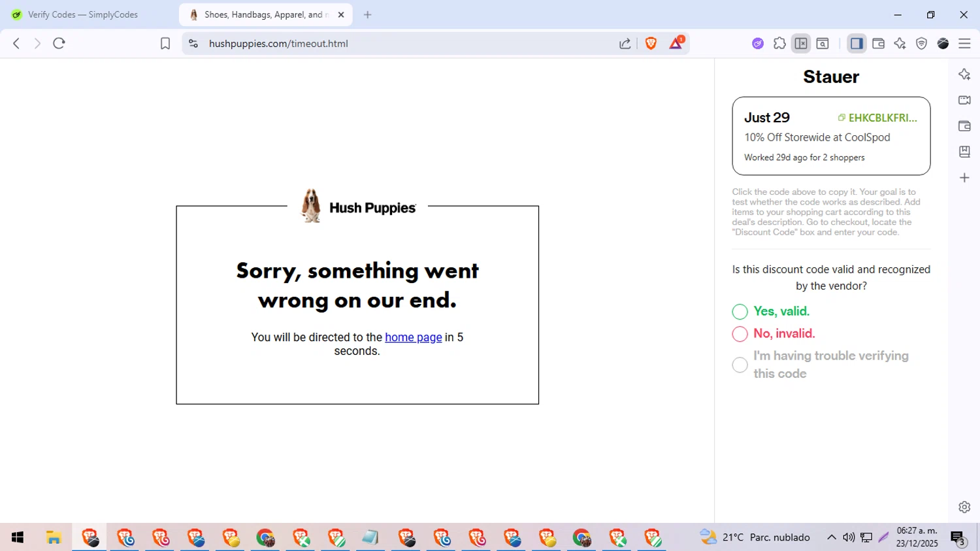The image size is (980, 551).
Task: Open File Explorer from the taskbar
Action: click(x=54, y=537)
